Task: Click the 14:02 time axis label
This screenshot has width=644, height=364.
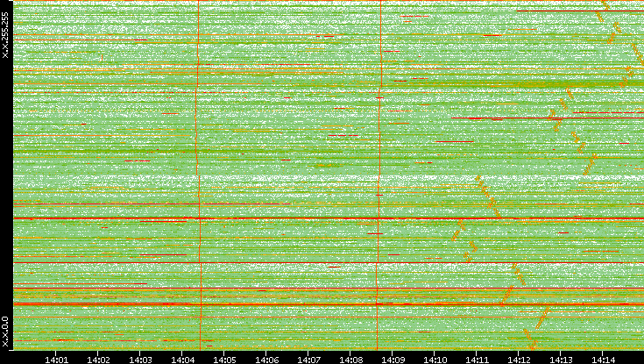Action: coord(98,360)
